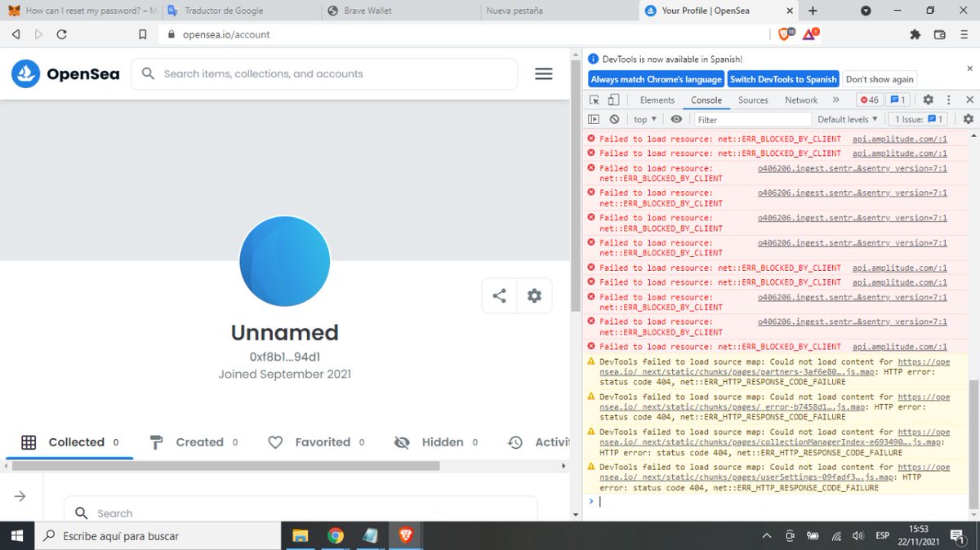Open File Explorer from taskbar
Viewport: 980px width, 550px height.
[x=301, y=536]
